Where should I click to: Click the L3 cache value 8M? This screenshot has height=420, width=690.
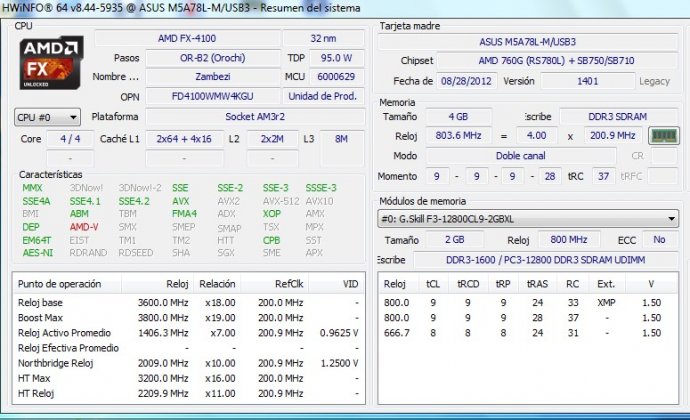341,139
